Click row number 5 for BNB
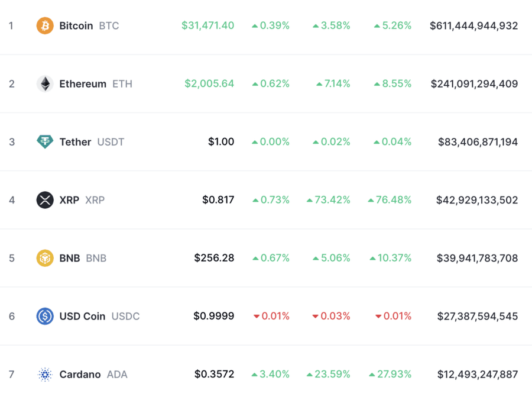Screen dimensions: 532x400 click(12, 258)
